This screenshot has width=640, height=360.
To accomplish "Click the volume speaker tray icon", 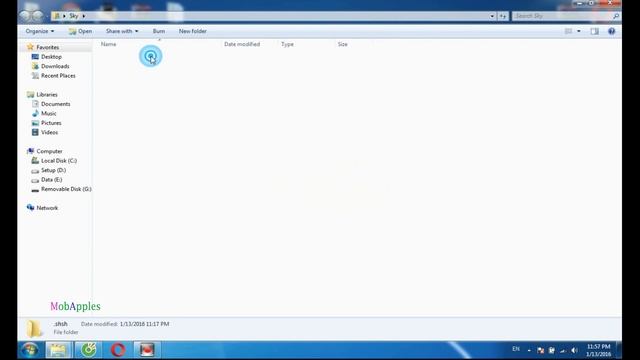I will 574,350.
